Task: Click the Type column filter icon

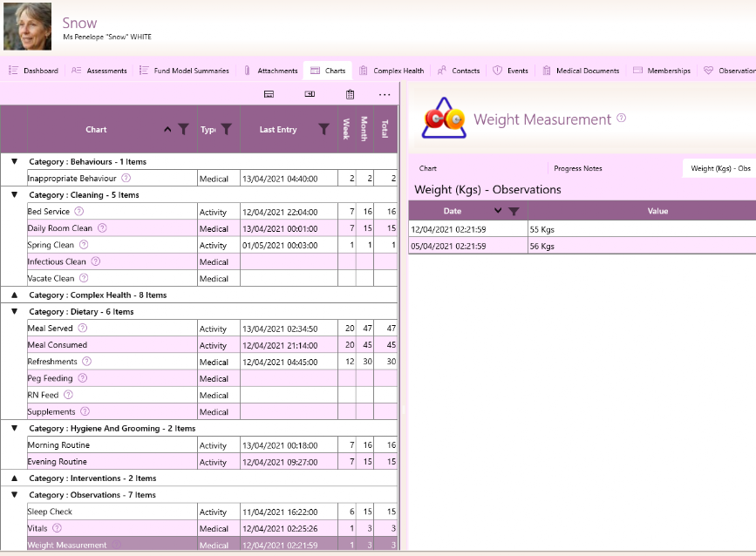Action: click(226, 129)
